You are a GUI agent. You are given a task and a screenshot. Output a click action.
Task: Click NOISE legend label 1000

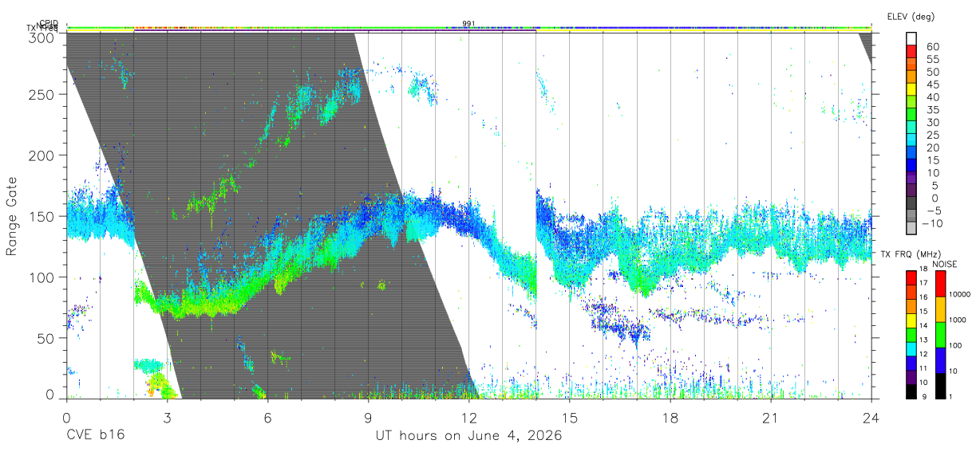tap(958, 320)
